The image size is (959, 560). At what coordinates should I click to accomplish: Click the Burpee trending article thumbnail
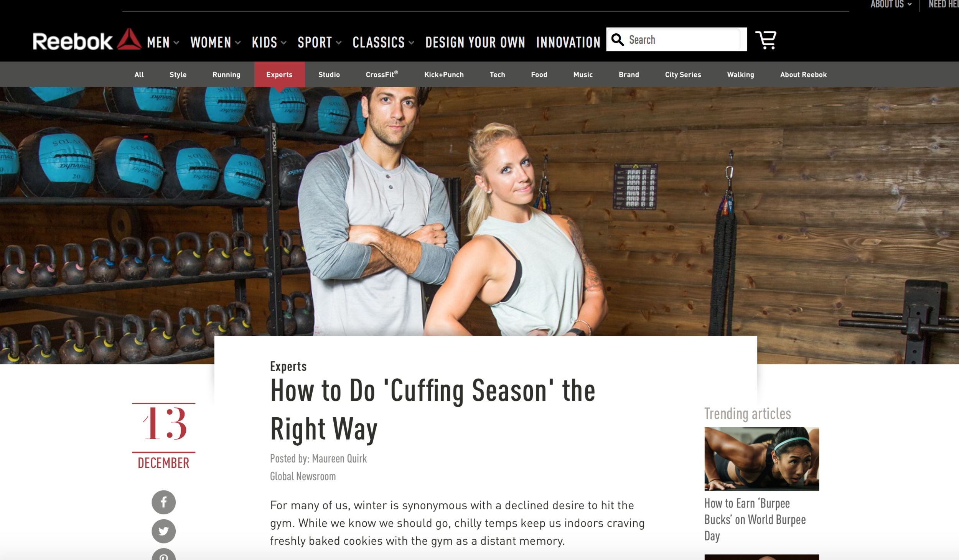(x=761, y=459)
